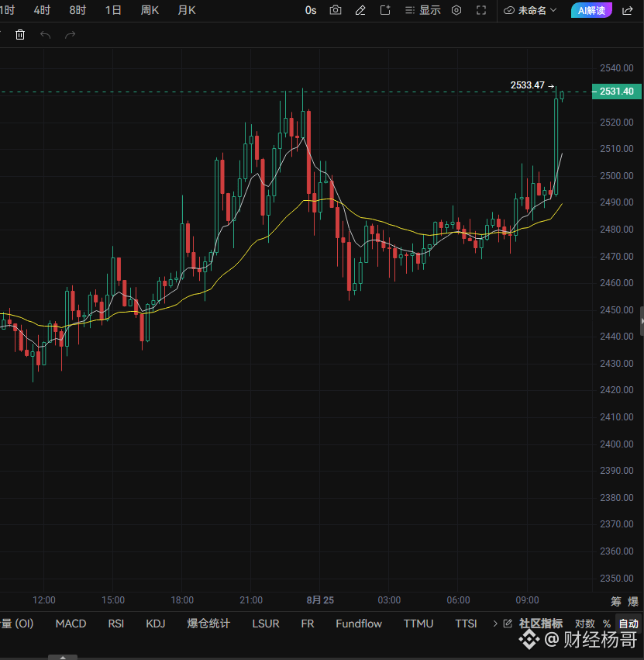Enter fullscreen chart mode

(481, 10)
